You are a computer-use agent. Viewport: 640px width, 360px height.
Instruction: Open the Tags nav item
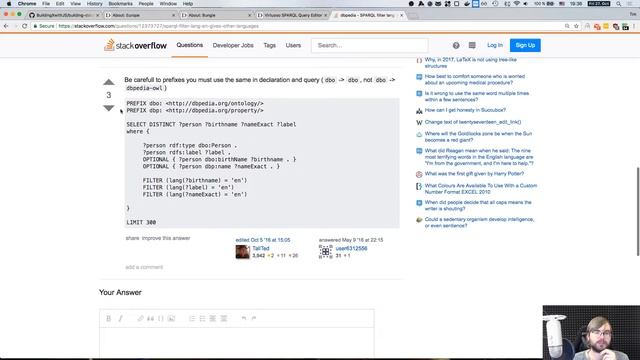pyautogui.click(x=269, y=45)
